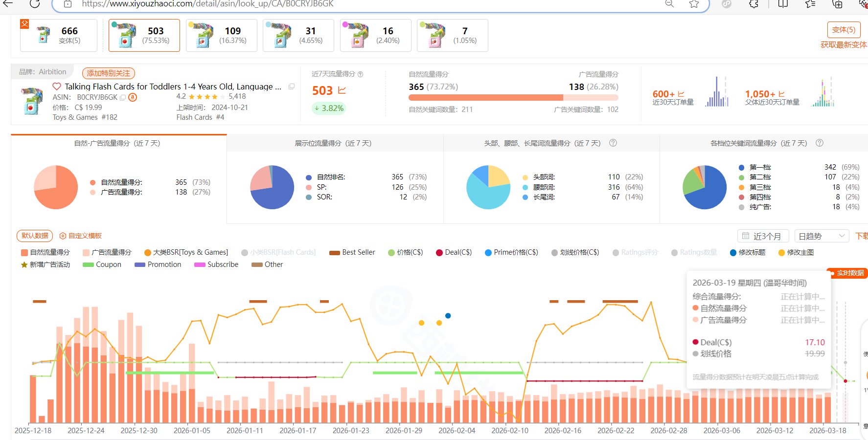Select the 展示位流量得分 tab
The height and width of the screenshot is (440, 868).
tap(333, 143)
